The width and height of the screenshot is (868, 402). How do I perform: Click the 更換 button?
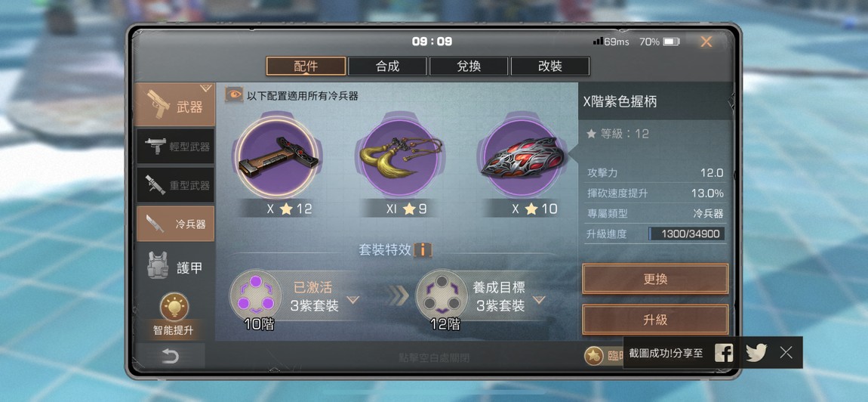coord(655,279)
